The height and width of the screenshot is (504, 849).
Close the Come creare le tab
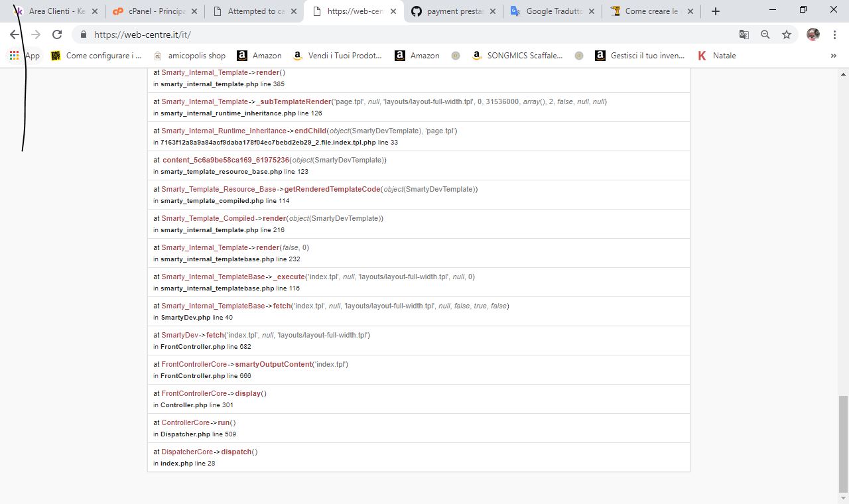pos(691,11)
